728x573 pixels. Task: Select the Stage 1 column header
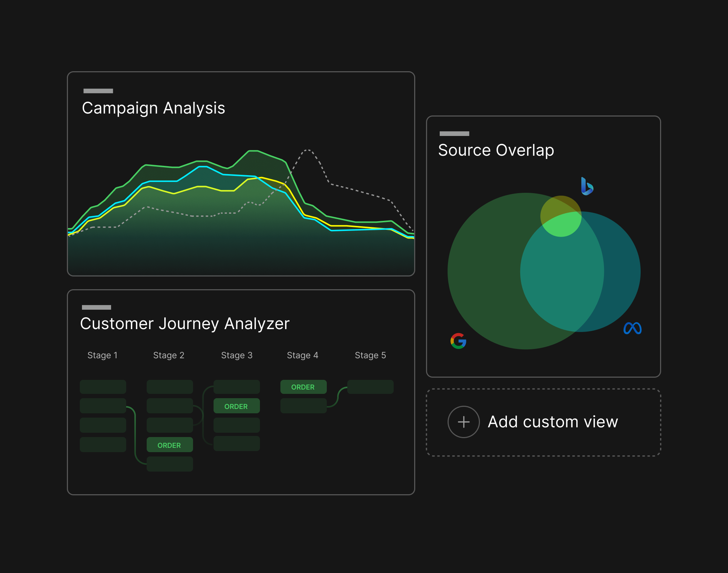[102, 355]
